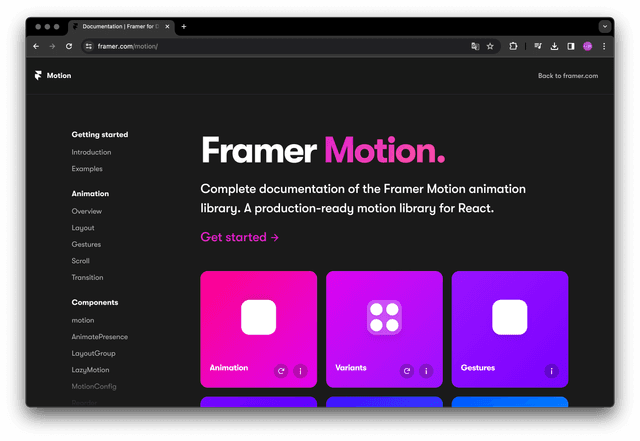Image resolution: width=640 pixels, height=441 pixels.
Task: Open Gestures in the sidebar
Action: pos(86,244)
